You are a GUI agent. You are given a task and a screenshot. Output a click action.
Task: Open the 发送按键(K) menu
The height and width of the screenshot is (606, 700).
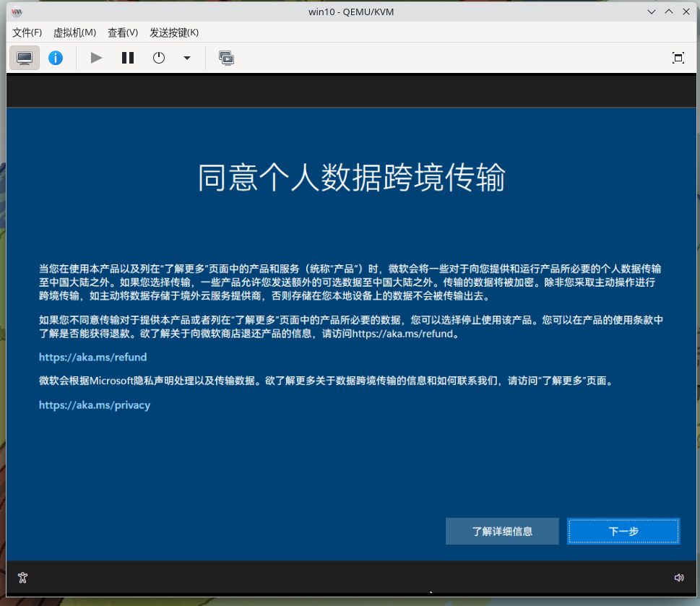click(174, 33)
